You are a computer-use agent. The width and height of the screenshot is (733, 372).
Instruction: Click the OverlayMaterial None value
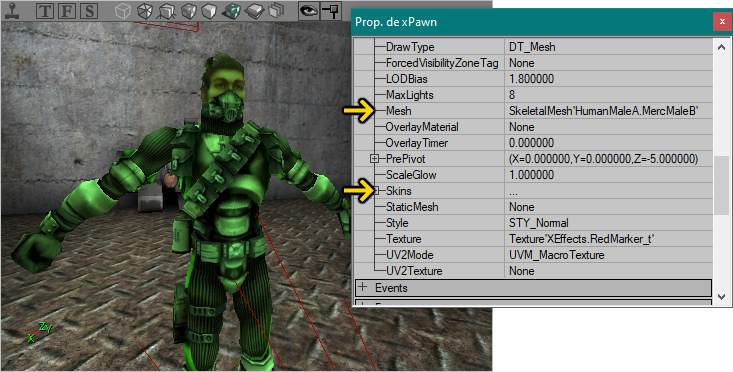pyautogui.click(x=522, y=127)
